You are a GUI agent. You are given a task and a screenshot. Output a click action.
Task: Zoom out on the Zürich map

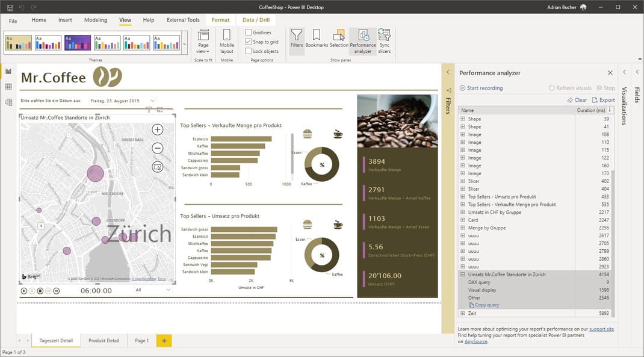157,147
